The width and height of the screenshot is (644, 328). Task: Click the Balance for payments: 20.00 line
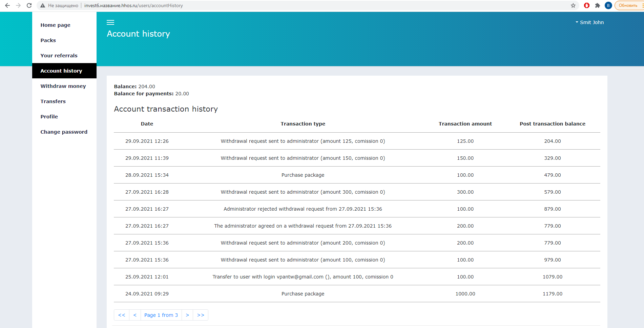point(151,94)
